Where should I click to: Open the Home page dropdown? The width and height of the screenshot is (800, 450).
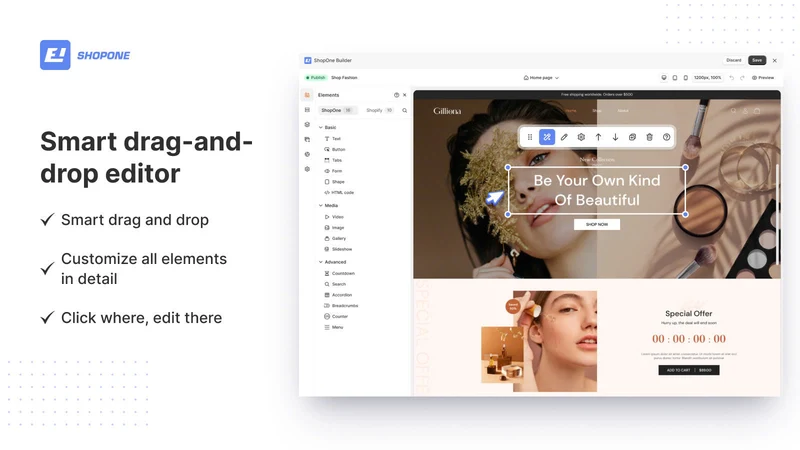pyautogui.click(x=541, y=78)
